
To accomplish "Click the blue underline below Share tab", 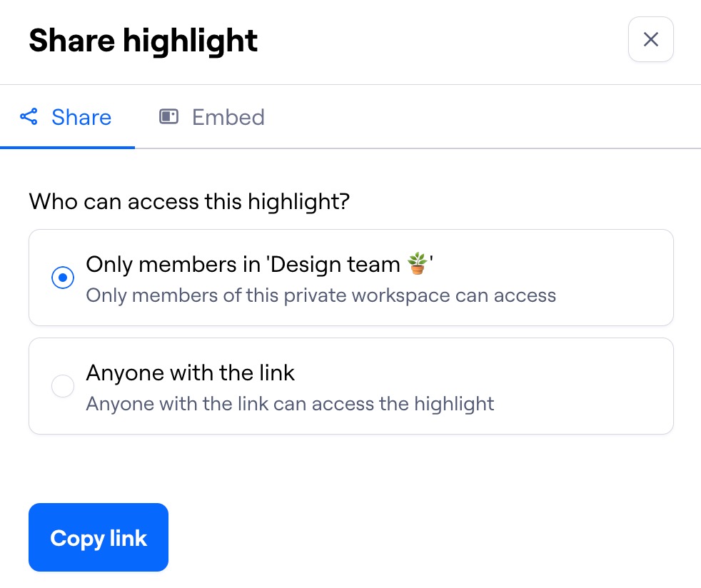I will point(67,148).
